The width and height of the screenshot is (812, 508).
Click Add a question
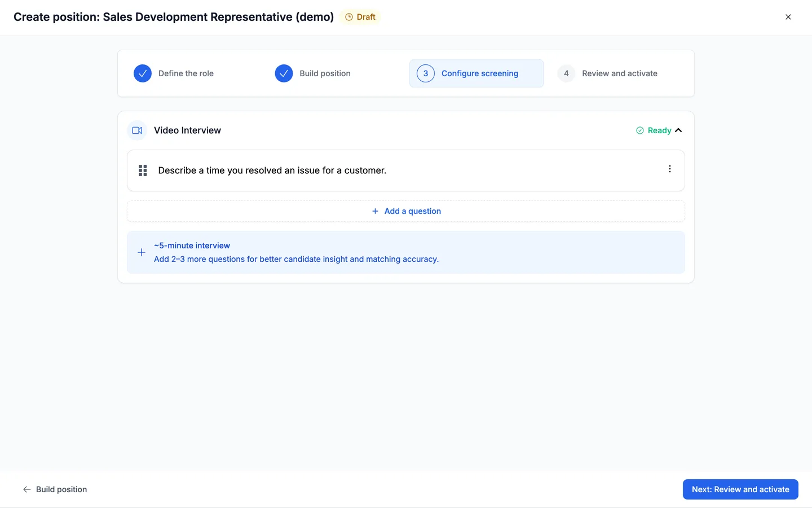click(406, 211)
